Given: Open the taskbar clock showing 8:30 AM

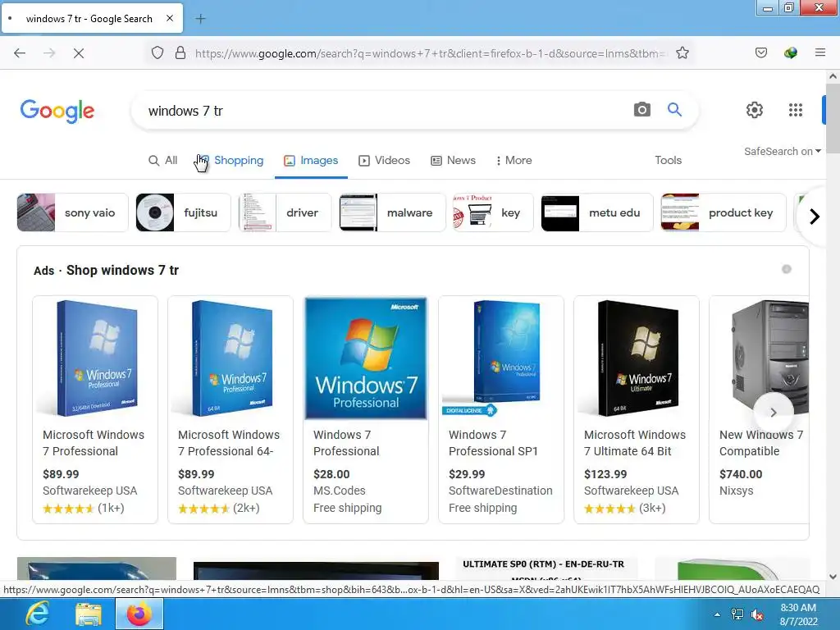Looking at the screenshot, I should (x=798, y=614).
